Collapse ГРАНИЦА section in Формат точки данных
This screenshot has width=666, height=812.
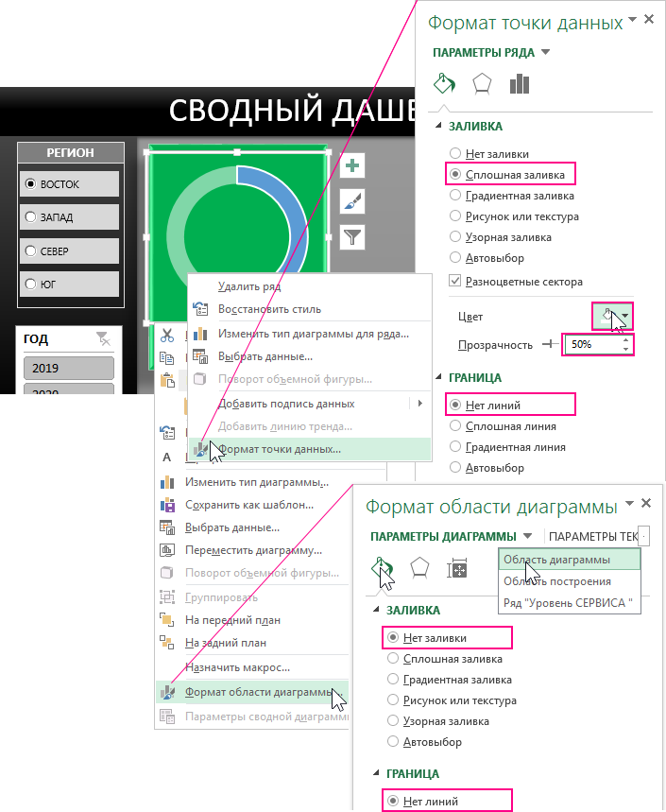click(x=438, y=377)
